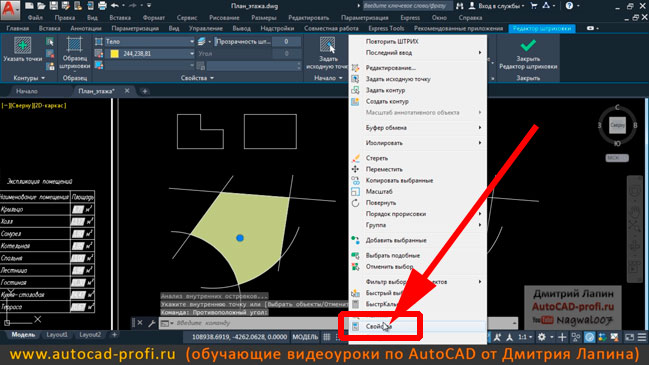Open the hatch type Тело dropdown
Screen dimensions: 649x365
click(x=149, y=41)
